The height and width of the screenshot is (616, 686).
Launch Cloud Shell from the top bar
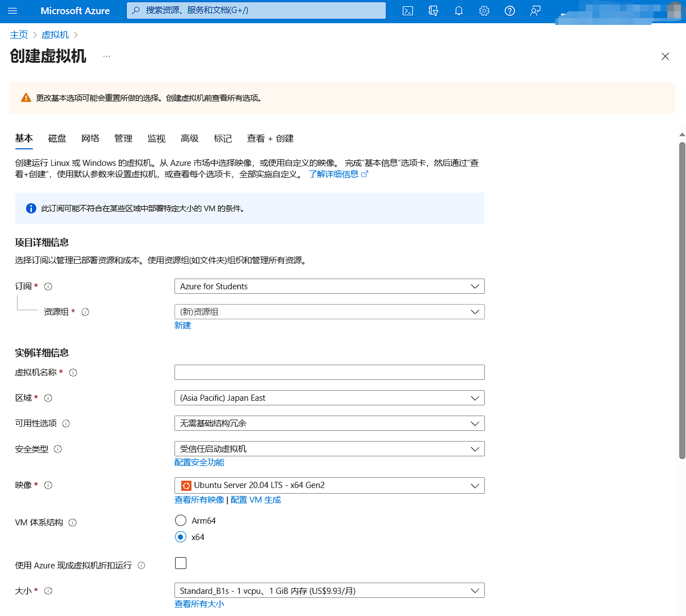[408, 11]
